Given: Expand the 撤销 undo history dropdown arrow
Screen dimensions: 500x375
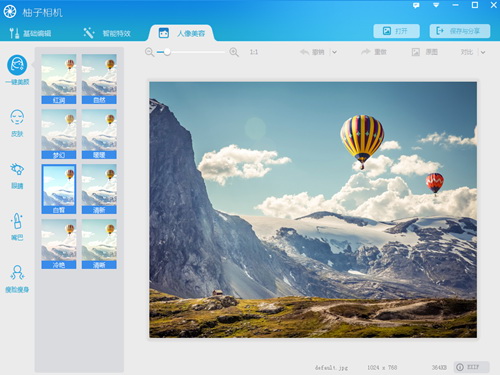Looking at the screenshot, I should (x=334, y=52).
